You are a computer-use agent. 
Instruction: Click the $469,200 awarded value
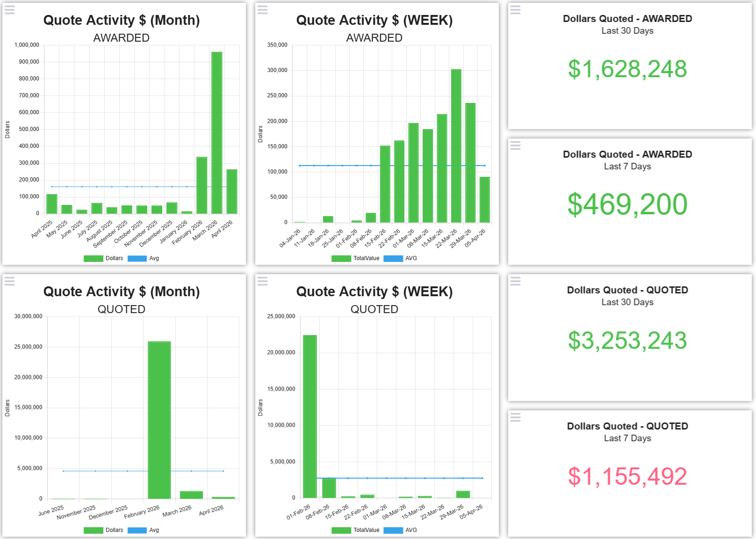coord(627,204)
